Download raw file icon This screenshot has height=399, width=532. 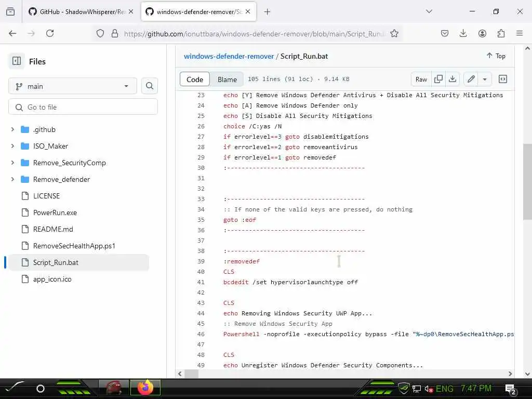tap(453, 79)
